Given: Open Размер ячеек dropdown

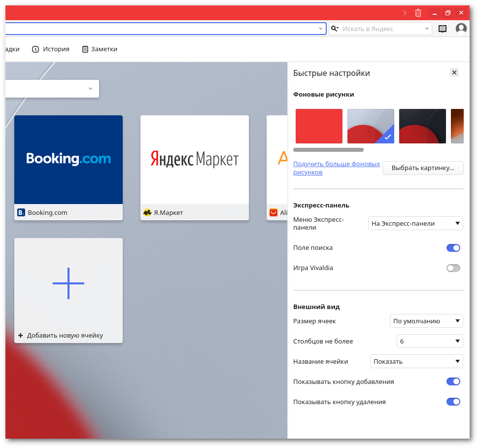Looking at the screenshot, I should pyautogui.click(x=426, y=321).
